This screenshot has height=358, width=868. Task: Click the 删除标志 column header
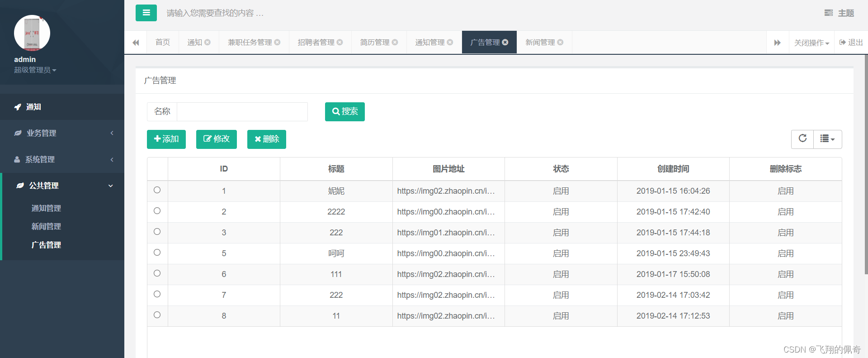pyautogui.click(x=786, y=169)
